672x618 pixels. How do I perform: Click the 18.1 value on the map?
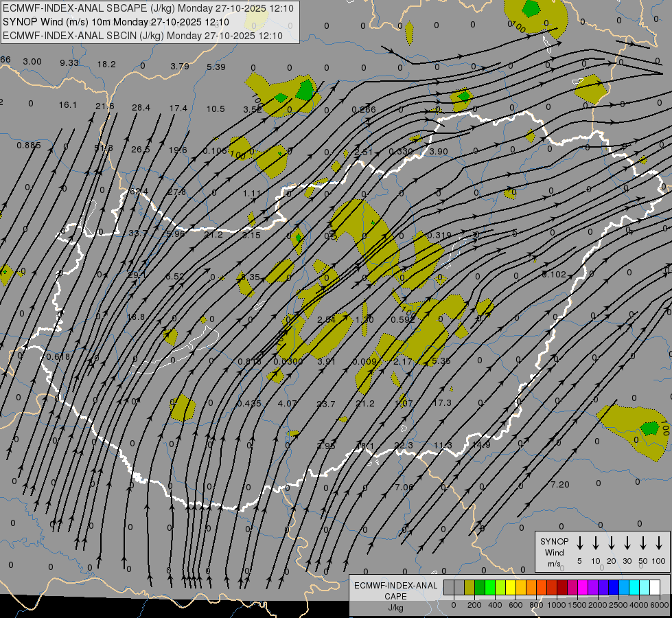365,446
